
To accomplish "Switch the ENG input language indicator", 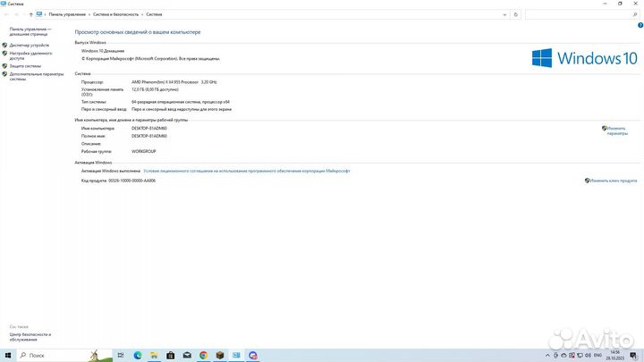I will (597, 356).
